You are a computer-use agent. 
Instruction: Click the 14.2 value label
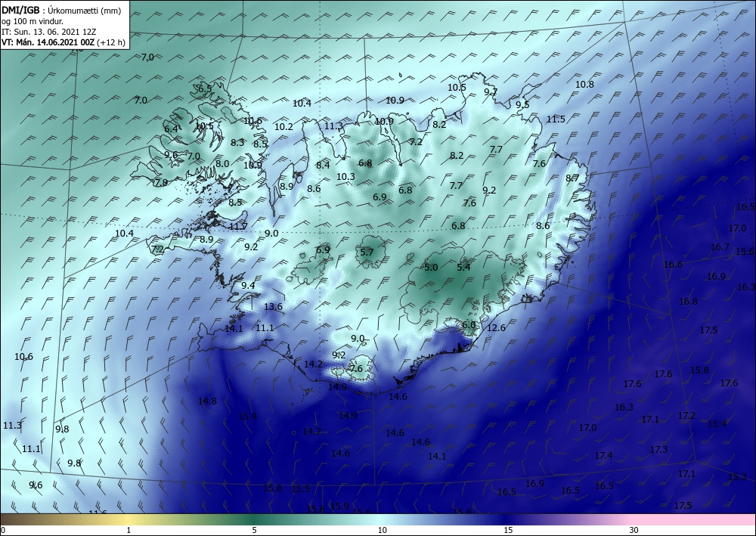[313, 364]
